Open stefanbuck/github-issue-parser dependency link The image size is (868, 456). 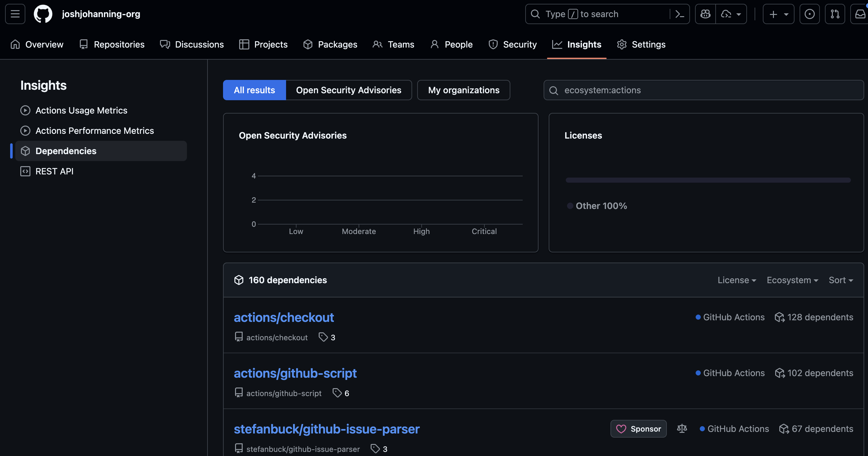(327, 429)
